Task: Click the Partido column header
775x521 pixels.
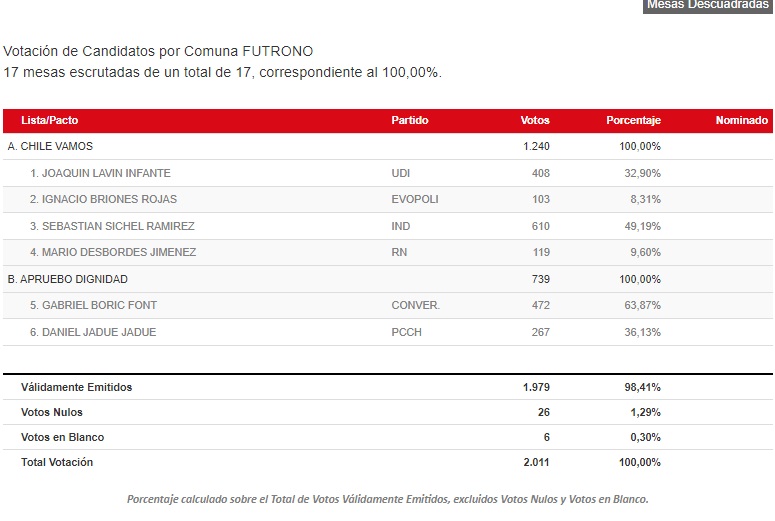Action: (x=410, y=120)
